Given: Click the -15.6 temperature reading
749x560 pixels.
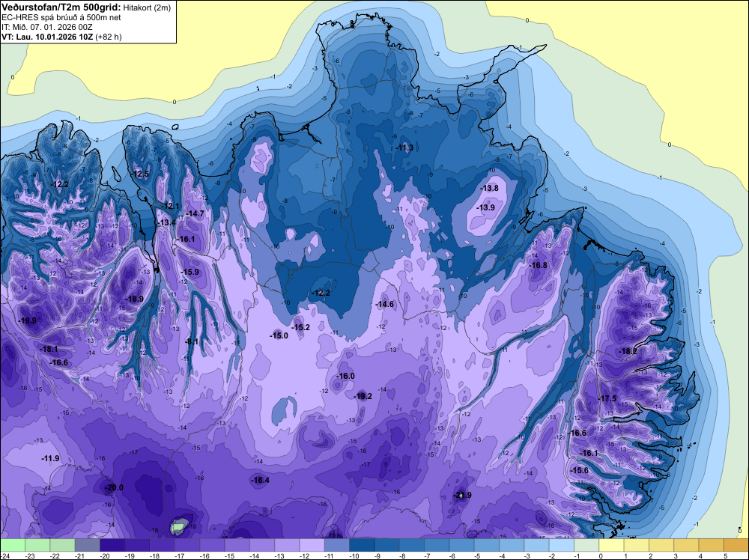Looking at the screenshot, I should [x=580, y=470].
